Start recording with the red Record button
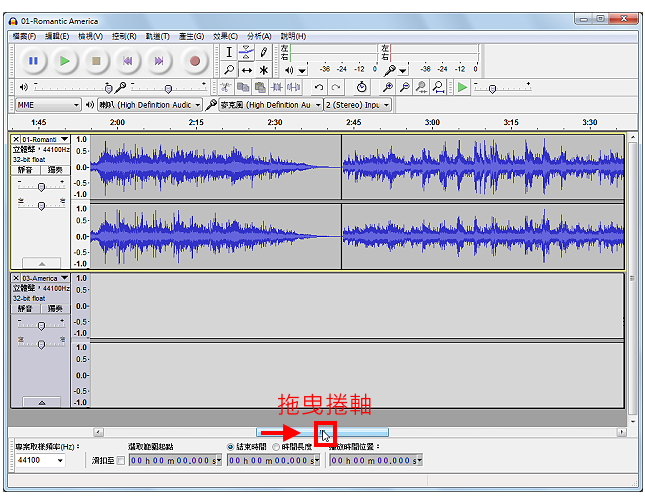The image size is (645, 503). pos(195,61)
